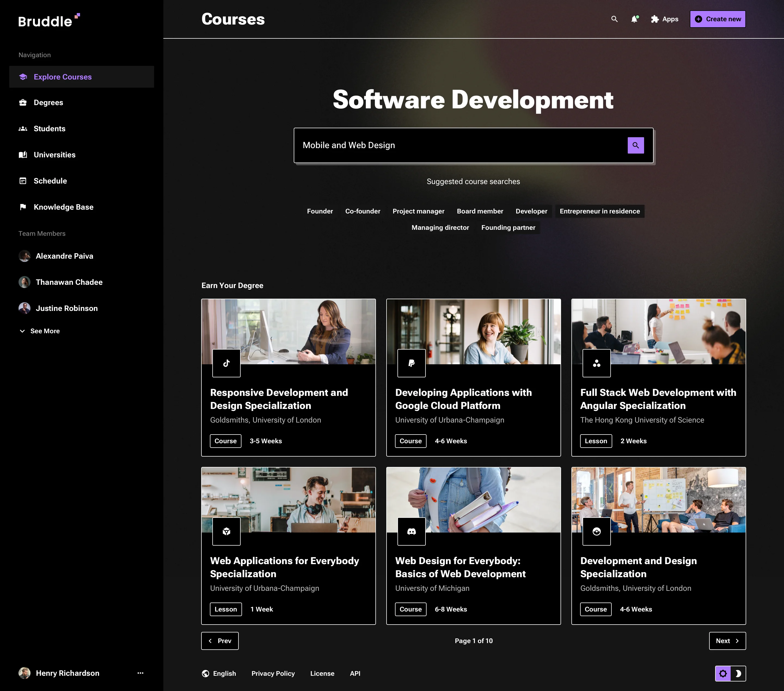Screen dimensions: 784x691
Task: Click the search magnifier in the top bar
Action: (614, 19)
